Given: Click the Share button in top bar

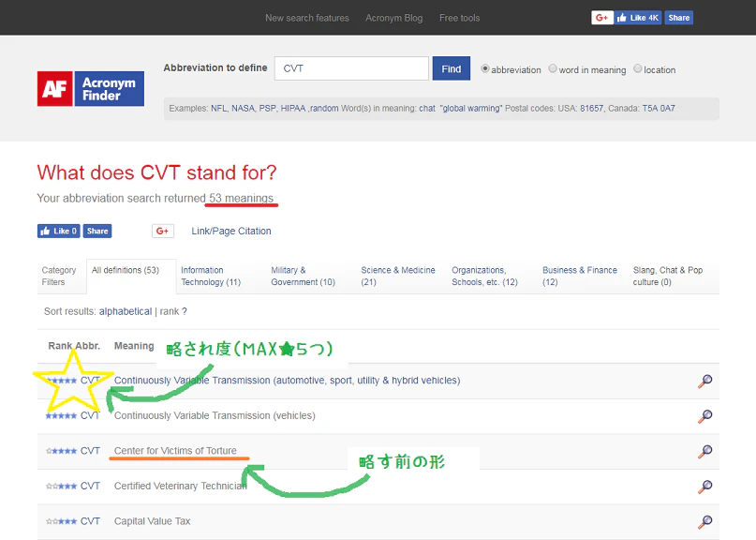Looking at the screenshot, I should coord(679,18).
